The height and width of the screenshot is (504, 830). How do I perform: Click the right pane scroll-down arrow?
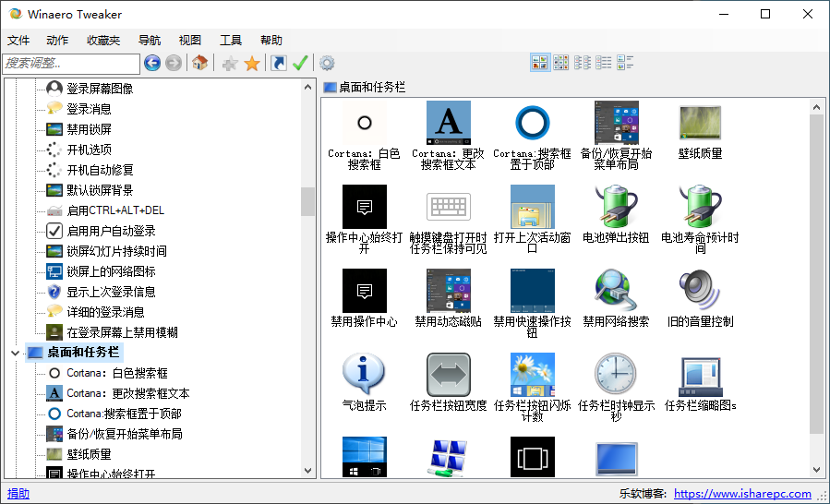click(817, 470)
